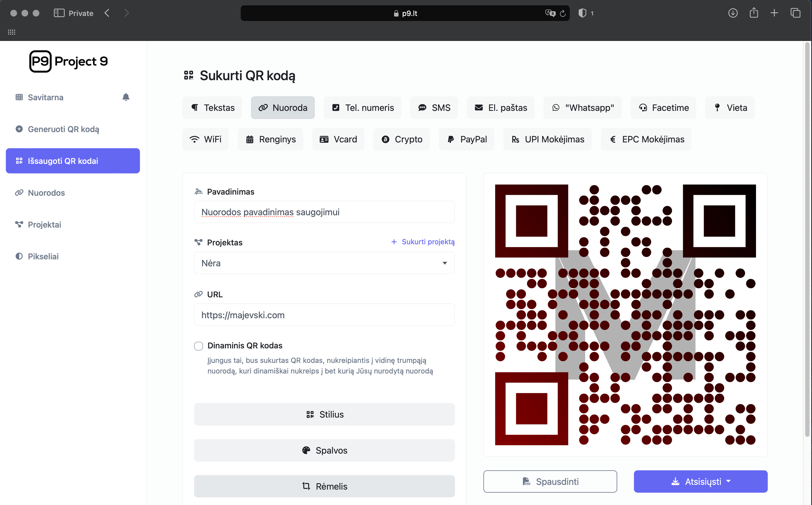Enable the Dinaminis QR kodas checkbox
The width and height of the screenshot is (812, 505).
pos(198,346)
